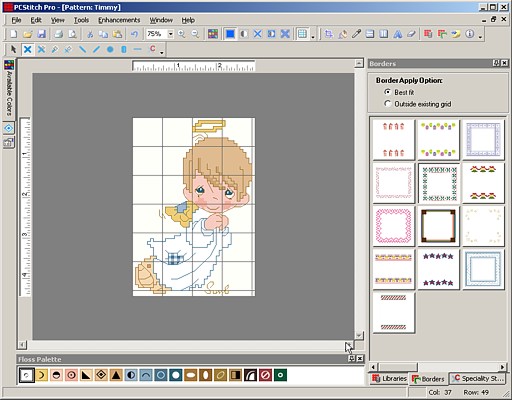The height and width of the screenshot is (400, 512).
Task: Switch to the Libraries tab
Action: [x=389, y=379]
